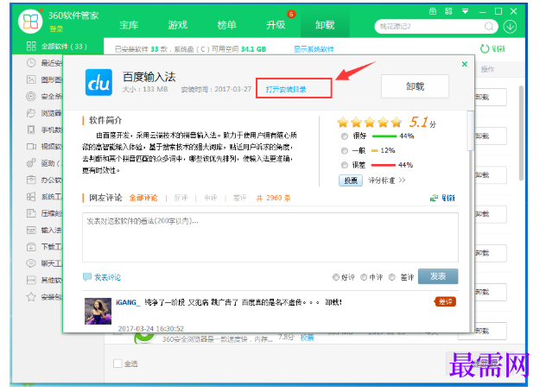Click the main list vertical scrollbar
546x392 pixels.
coord(521,133)
